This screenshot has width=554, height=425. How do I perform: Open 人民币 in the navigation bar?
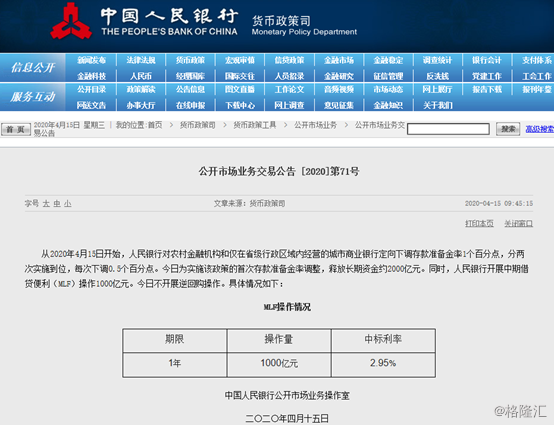click(x=141, y=76)
